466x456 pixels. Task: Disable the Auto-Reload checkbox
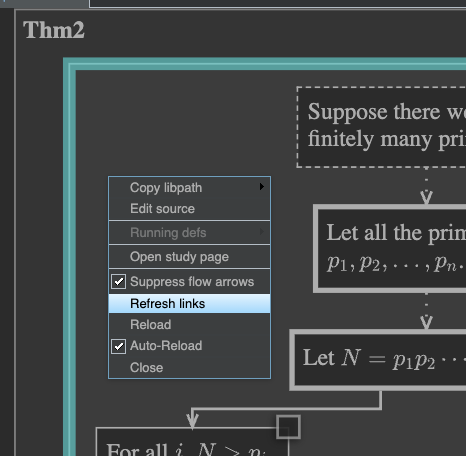(x=118, y=346)
